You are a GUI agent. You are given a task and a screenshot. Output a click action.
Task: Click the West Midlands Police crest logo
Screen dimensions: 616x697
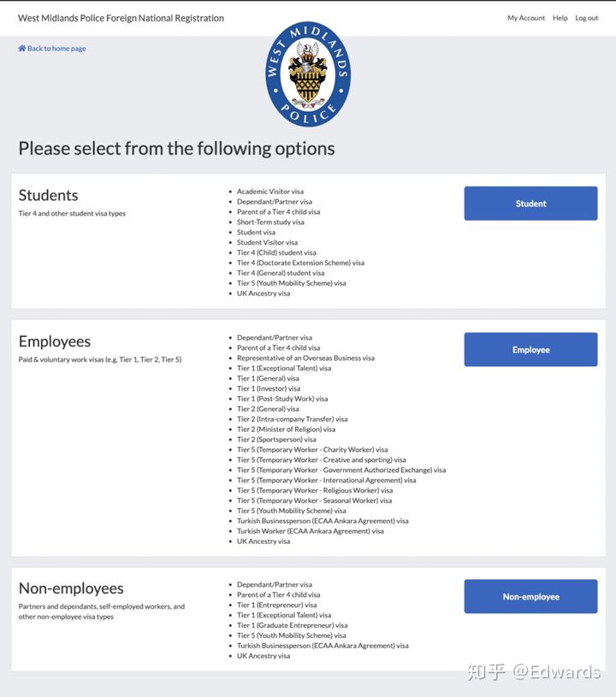tap(307, 75)
